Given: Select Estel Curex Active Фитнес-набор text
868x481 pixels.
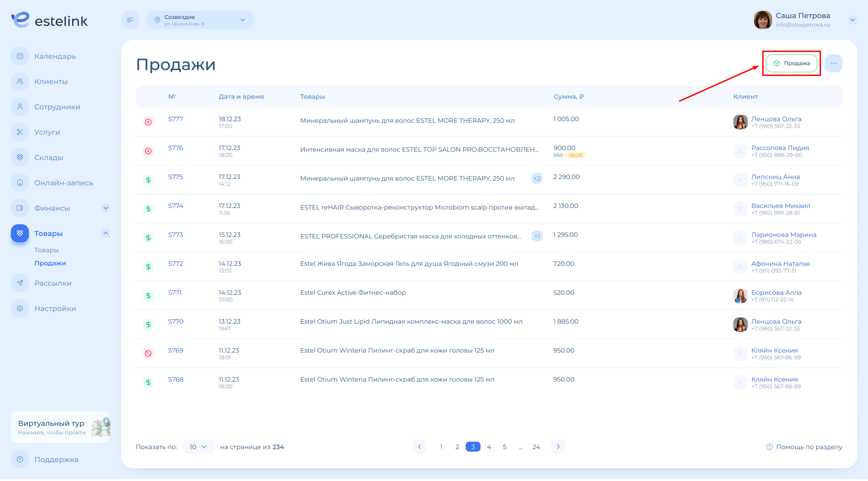Looking at the screenshot, I should [353, 292].
